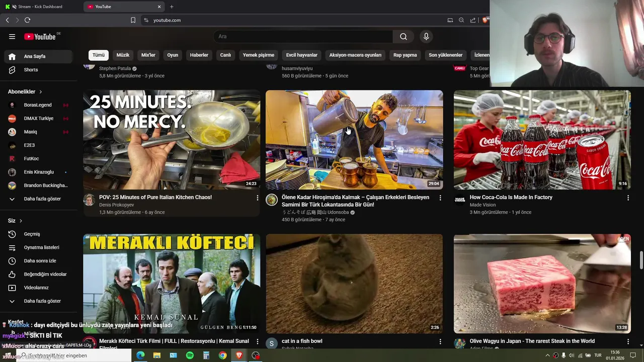Click title How Coca-Cola Is Made In Factory
This screenshot has height=362, width=644.
pyautogui.click(x=511, y=198)
